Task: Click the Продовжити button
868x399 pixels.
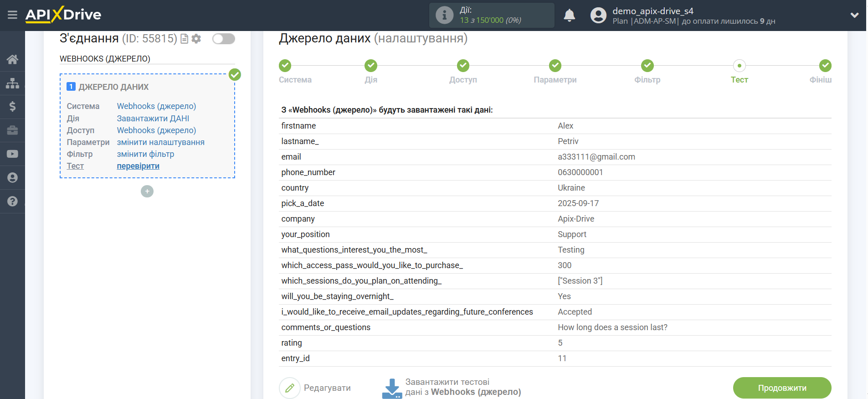Action: (x=781, y=388)
